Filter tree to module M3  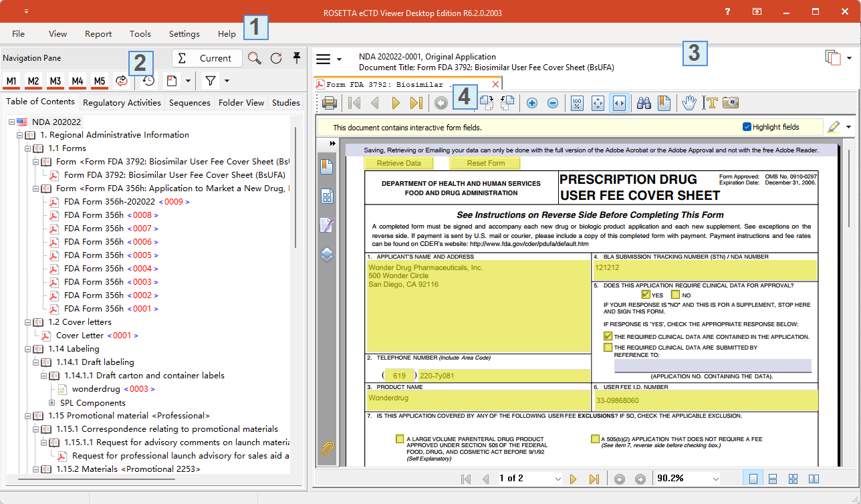[x=55, y=81]
